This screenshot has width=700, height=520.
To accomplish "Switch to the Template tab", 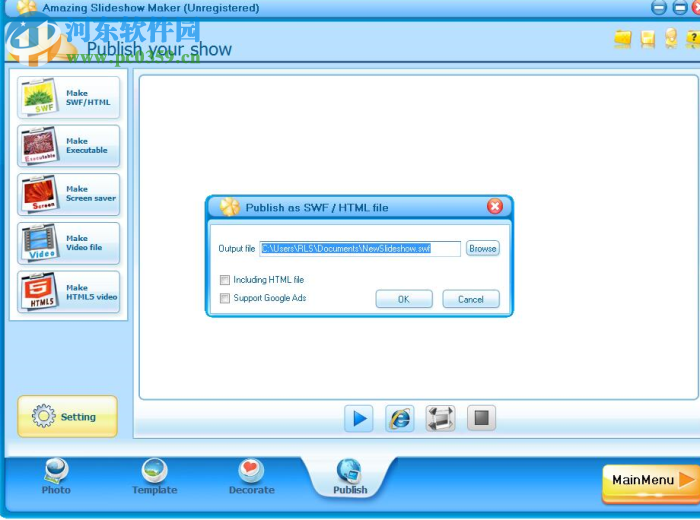I will (154, 477).
